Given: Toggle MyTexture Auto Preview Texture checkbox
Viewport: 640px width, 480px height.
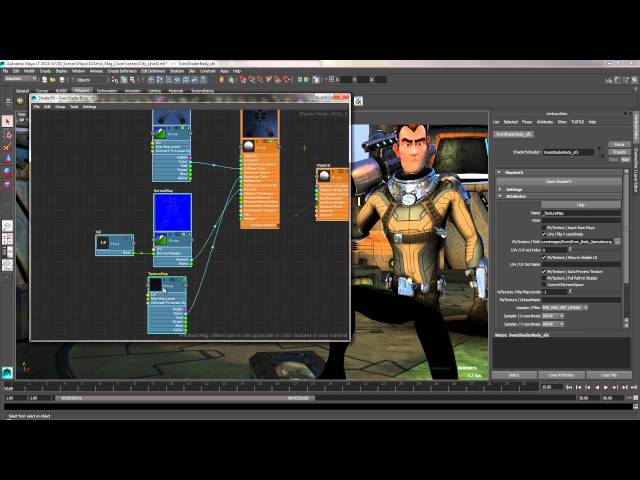Looking at the screenshot, I should (x=544, y=271).
